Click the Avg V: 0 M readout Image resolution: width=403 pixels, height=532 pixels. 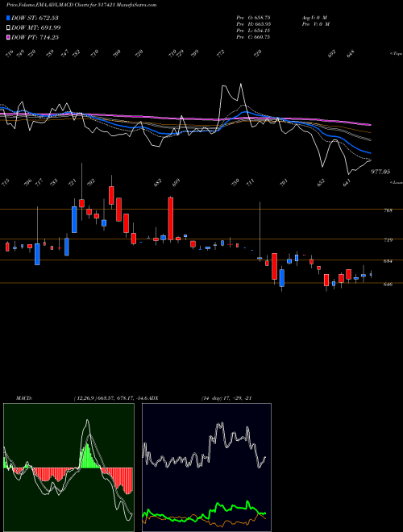[x=314, y=17]
